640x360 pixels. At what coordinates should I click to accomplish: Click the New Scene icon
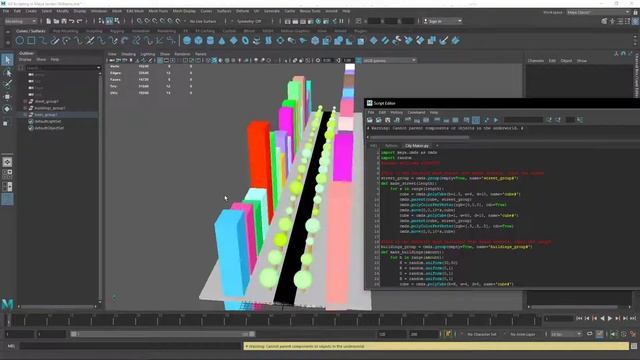click(49, 21)
